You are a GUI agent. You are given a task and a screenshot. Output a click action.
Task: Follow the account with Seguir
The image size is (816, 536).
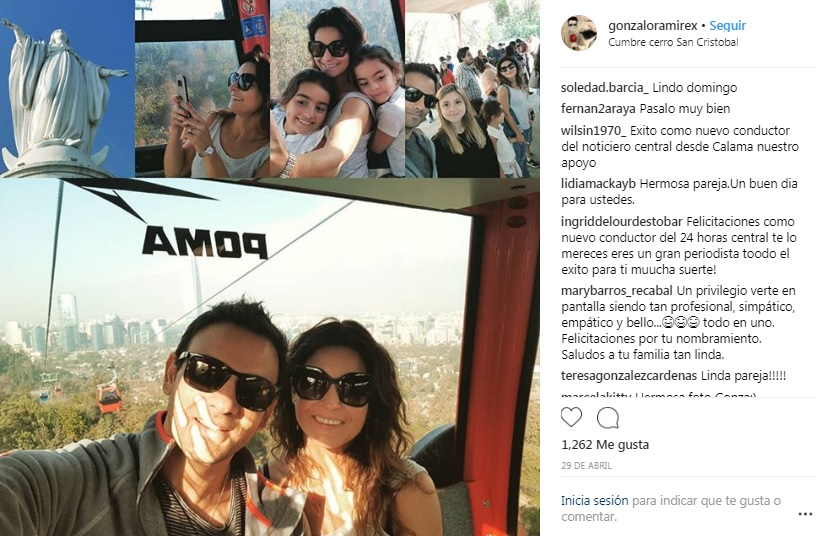pos(728,25)
